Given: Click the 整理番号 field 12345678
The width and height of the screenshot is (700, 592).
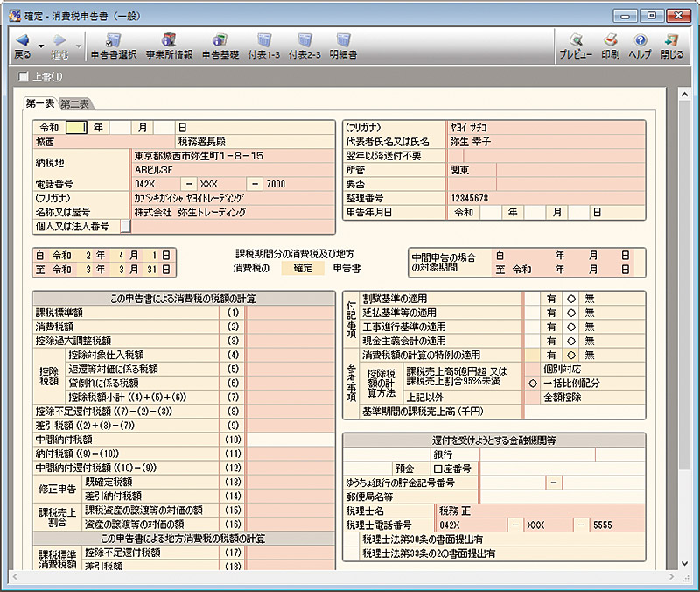Looking at the screenshot, I should 545,198.
